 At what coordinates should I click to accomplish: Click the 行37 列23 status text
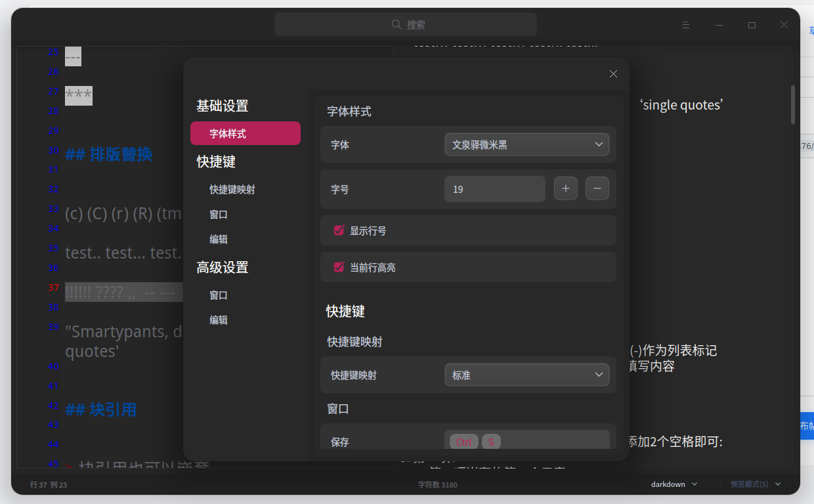coord(49,485)
